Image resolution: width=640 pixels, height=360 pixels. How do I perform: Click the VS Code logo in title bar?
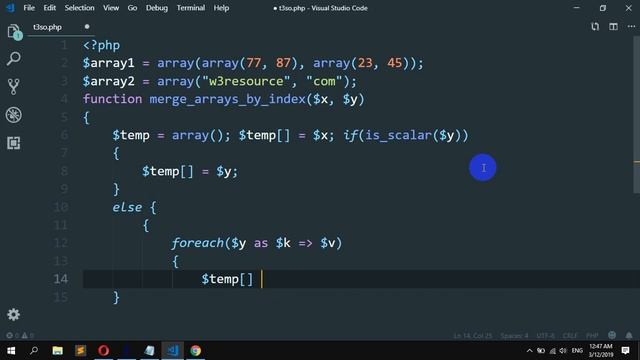pyautogui.click(x=10, y=8)
